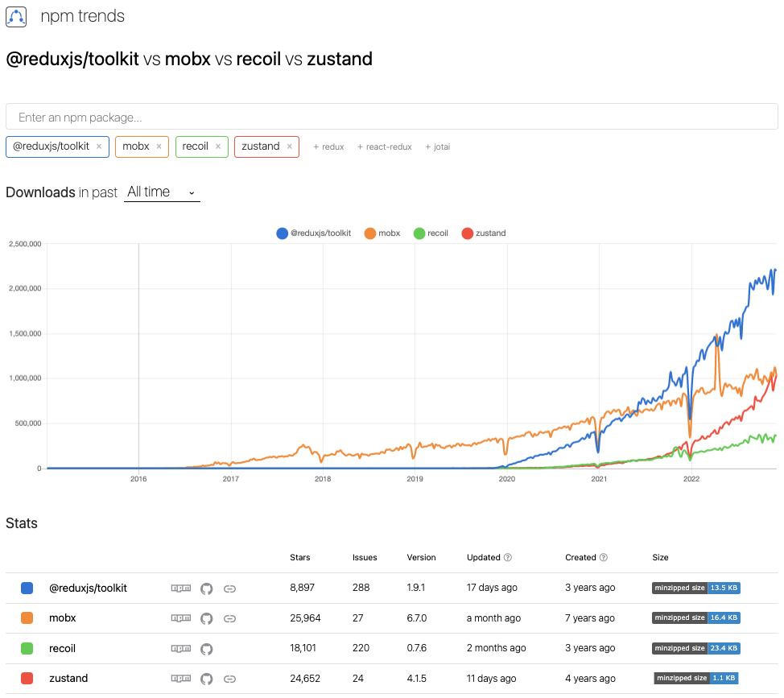Select the Version column header

tap(421, 557)
